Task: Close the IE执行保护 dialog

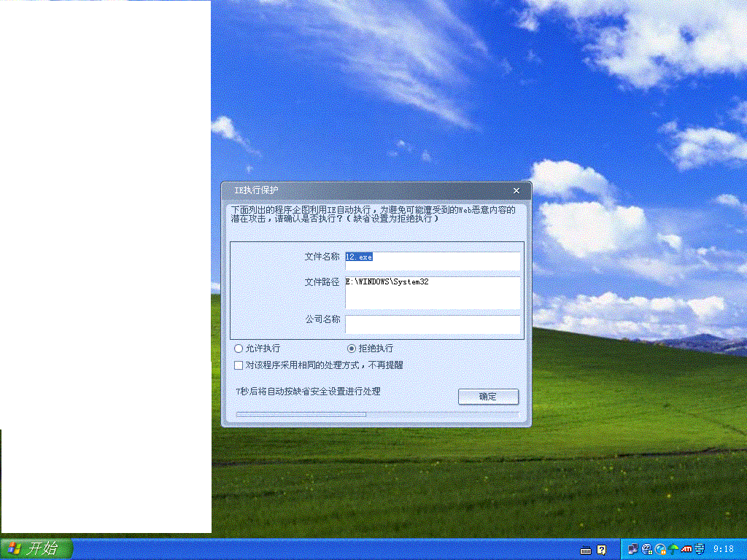Action: (516, 190)
